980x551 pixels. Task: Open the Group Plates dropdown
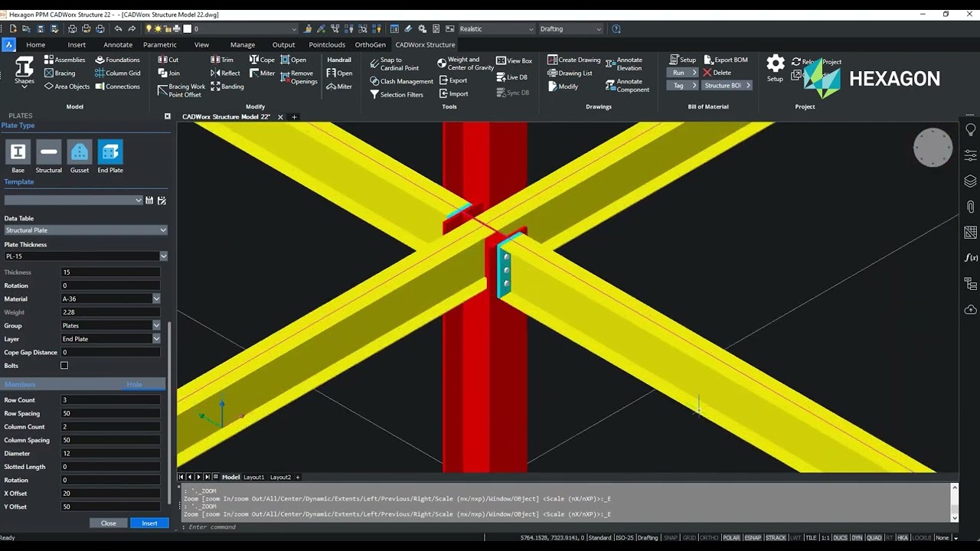(x=110, y=325)
